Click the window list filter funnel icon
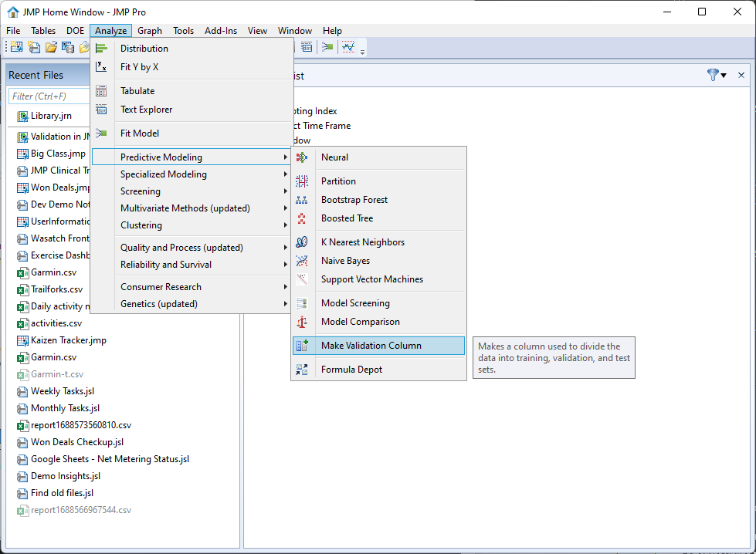This screenshot has width=756, height=554. point(713,75)
